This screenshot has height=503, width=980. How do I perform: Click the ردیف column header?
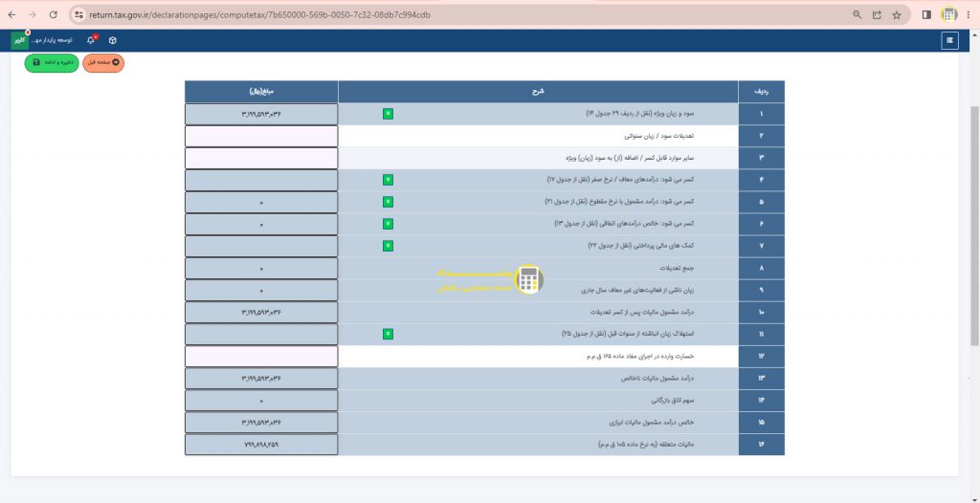coord(761,91)
